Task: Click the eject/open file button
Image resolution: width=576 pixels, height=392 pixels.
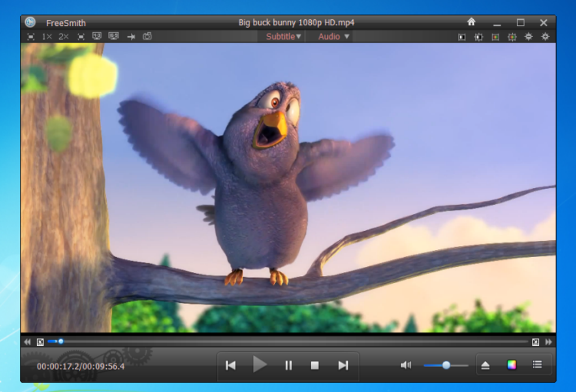Action: 485,365
